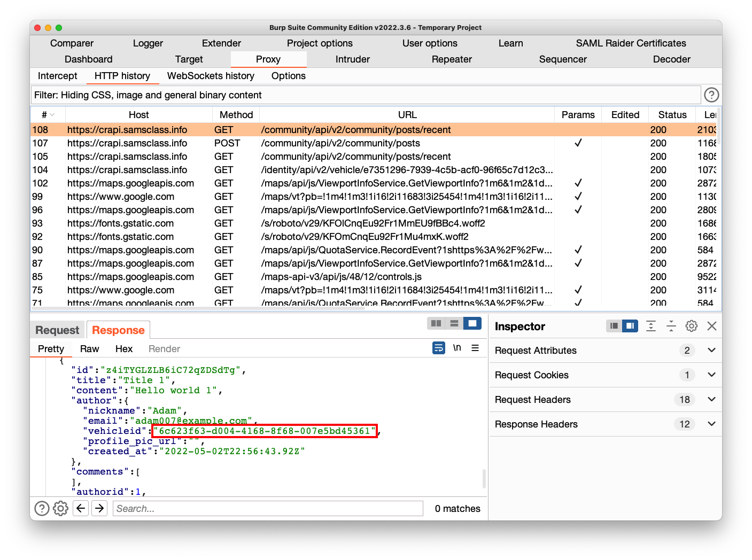Expand all Inspector sections icon
Image resolution: width=752 pixels, height=560 pixels.
coord(651,326)
